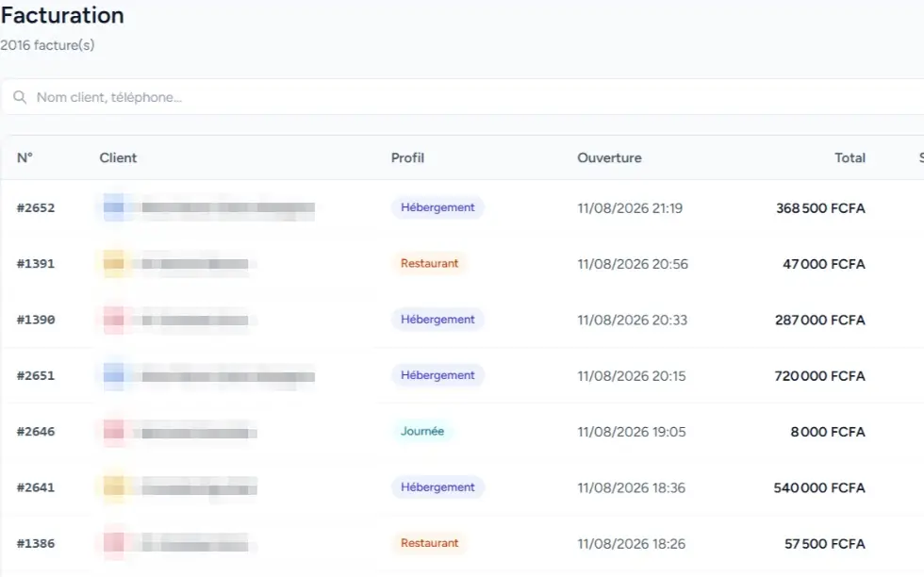Click the yellow client avatar in row #2641

pyautogui.click(x=113, y=487)
